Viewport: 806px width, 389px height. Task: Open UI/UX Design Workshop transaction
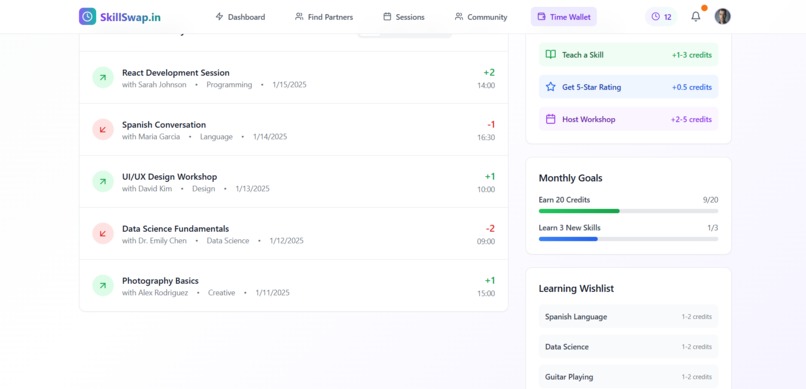pos(294,181)
